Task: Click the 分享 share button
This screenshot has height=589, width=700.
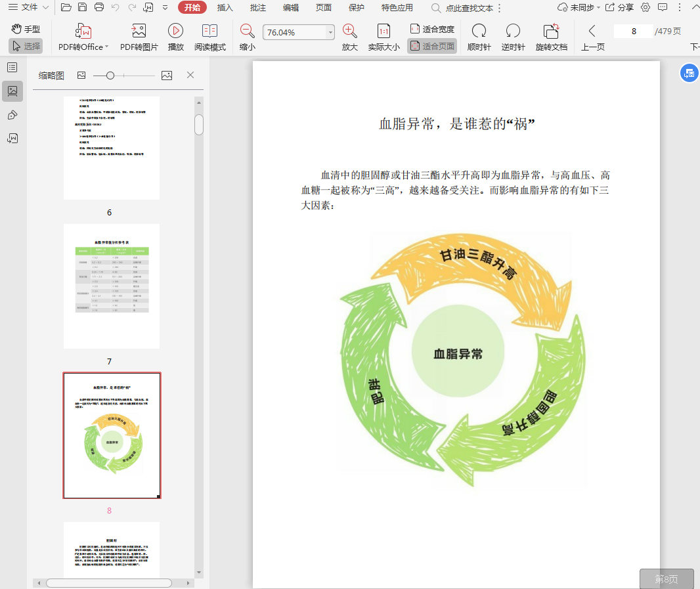Action: pyautogui.click(x=620, y=8)
